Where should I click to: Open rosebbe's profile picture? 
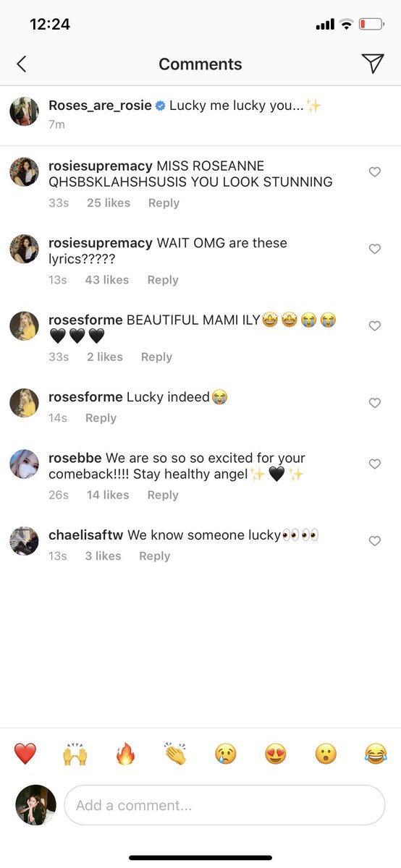[24, 464]
